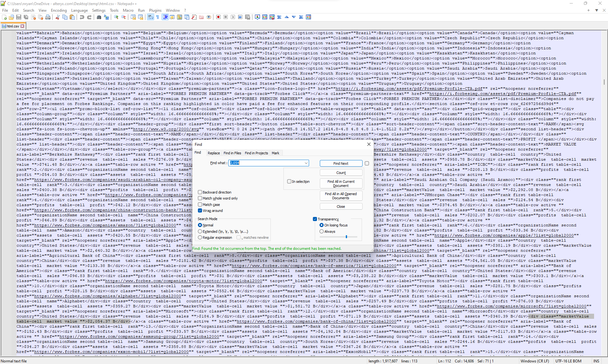Click the Count button

tap(341, 172)
